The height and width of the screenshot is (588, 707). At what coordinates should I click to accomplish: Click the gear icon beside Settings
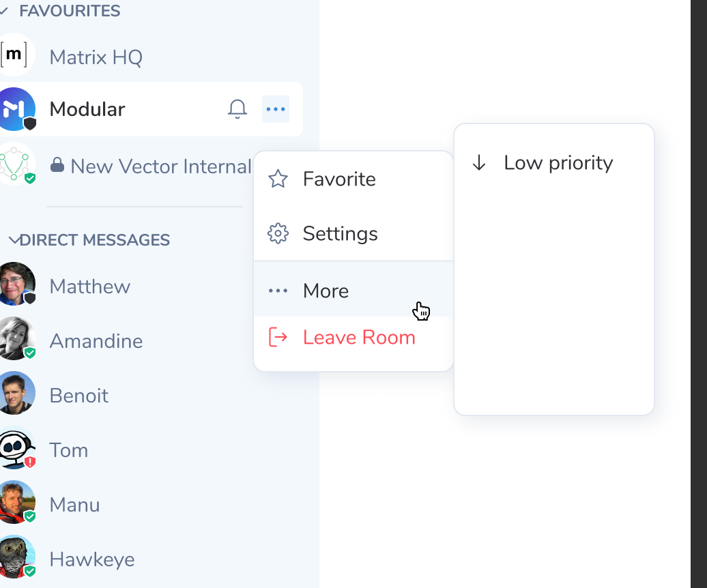click(x=278, y=233)
